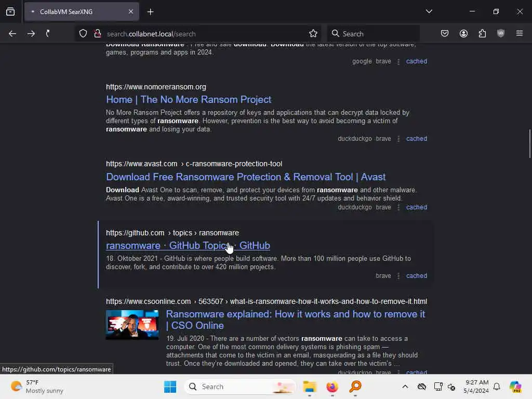Open the Firefox account icon
The image size is (532, 399).
pyautogui.click(x=463, y=34)
